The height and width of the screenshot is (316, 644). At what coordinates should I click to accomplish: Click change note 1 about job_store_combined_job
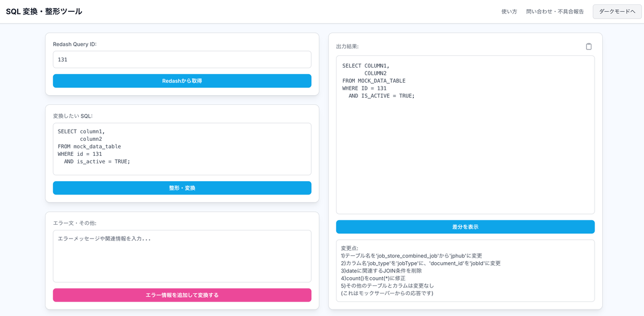click(x=412, y=256)
